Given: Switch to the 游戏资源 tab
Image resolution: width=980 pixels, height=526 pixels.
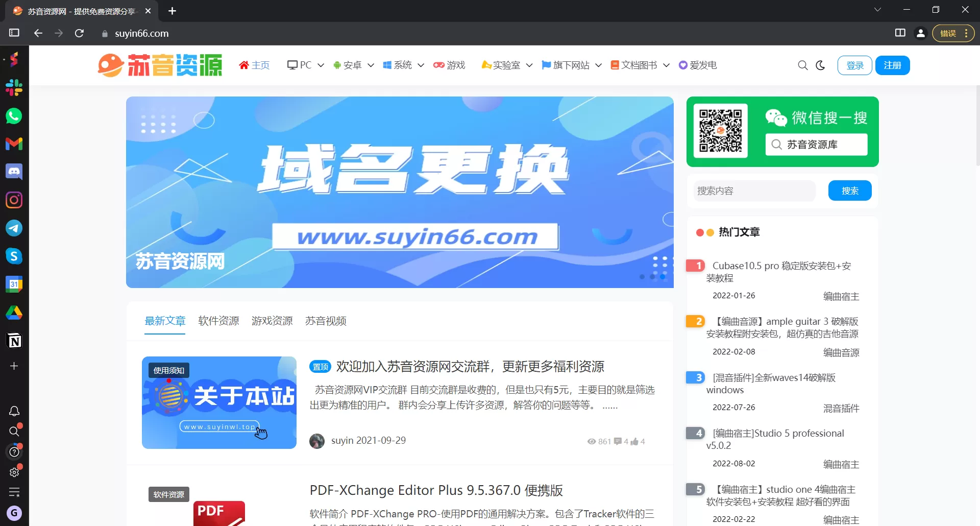Looking at the screenshot, I should (272, 321).
